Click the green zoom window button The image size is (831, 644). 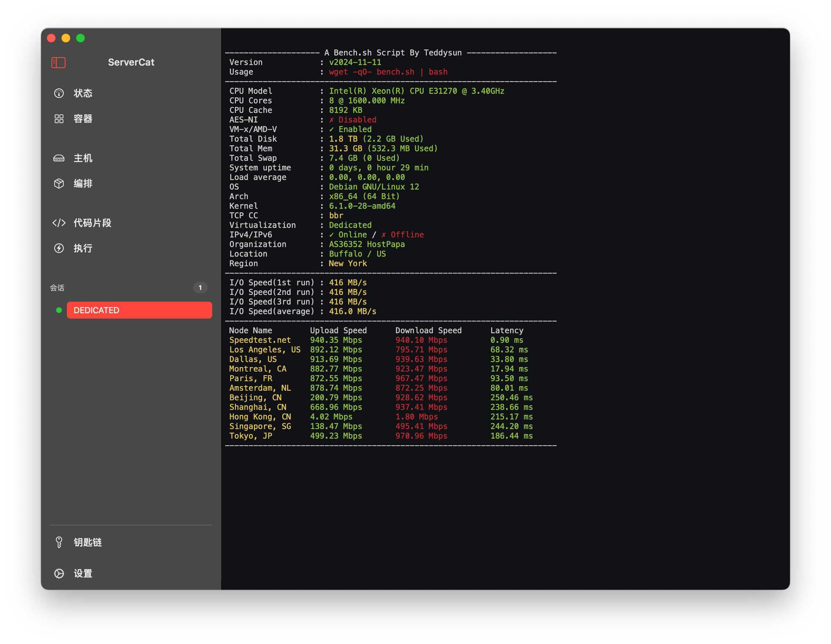80,38
